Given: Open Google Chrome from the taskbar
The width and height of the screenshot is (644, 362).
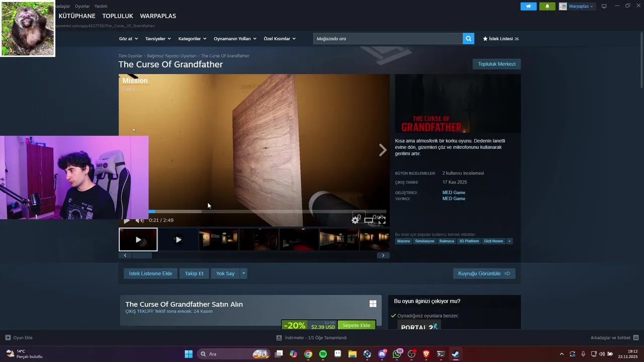Looking at the screenshot, I should (308, 354).
